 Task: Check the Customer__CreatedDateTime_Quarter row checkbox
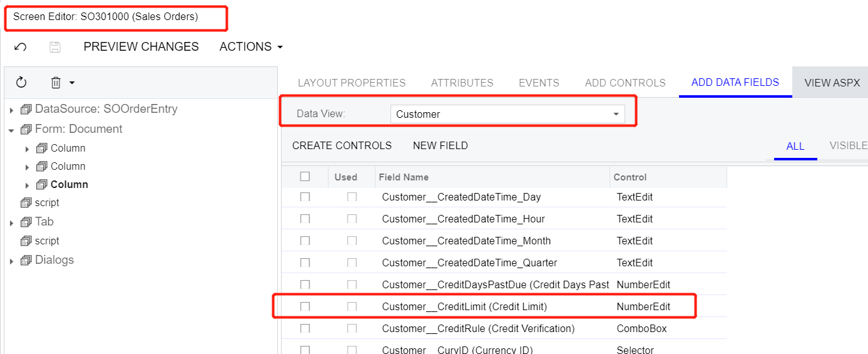click(305, 263)
